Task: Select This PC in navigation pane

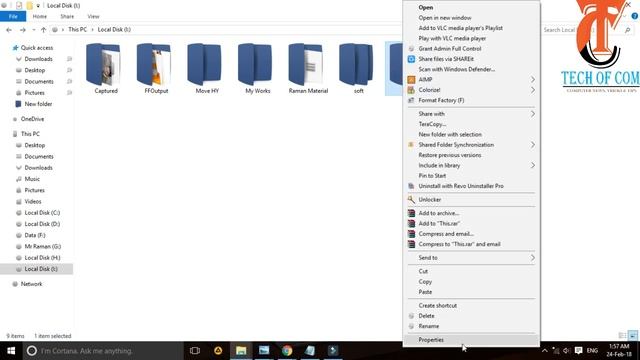Action: coord(30,134)
